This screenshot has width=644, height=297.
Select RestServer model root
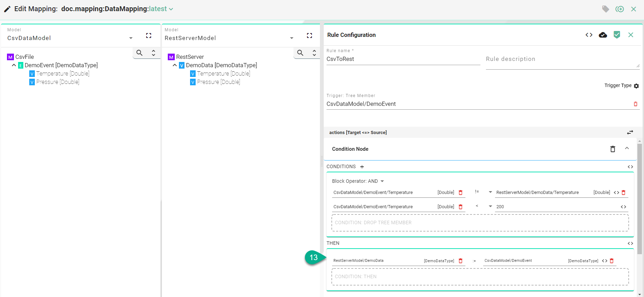pyautogui.click(x=186, y=57)
